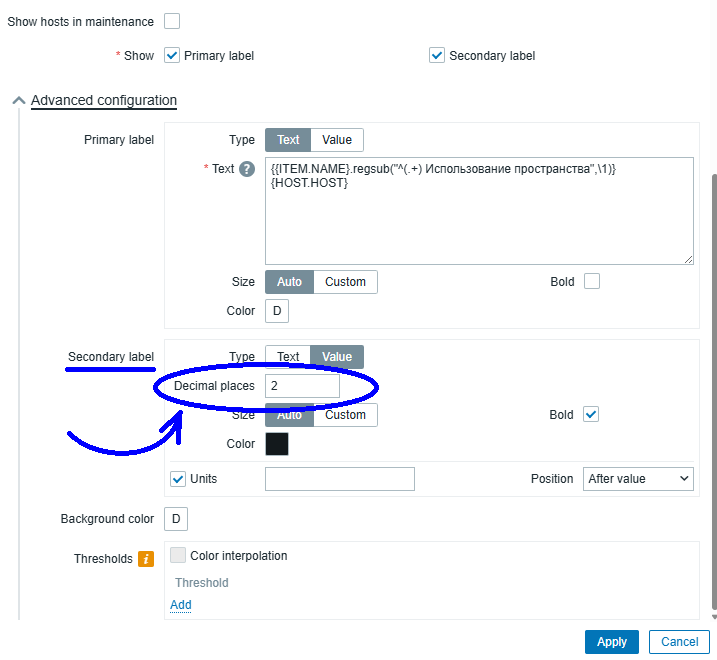Click the Text field help question-mark icon
The height and width of the screenshot is (660, 717).
click(247, 169)
